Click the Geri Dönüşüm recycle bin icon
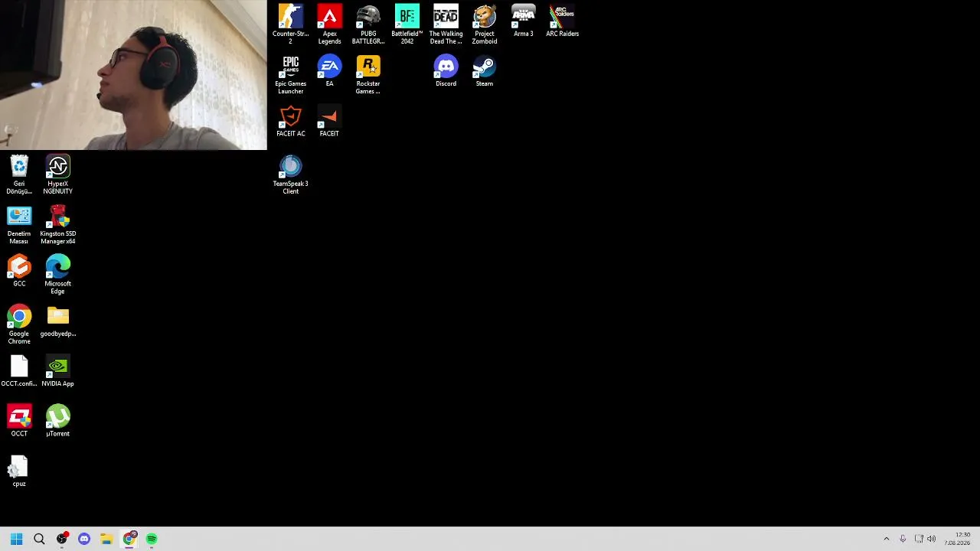Screen dimensions: 980x551 click(x=19, y=174)
